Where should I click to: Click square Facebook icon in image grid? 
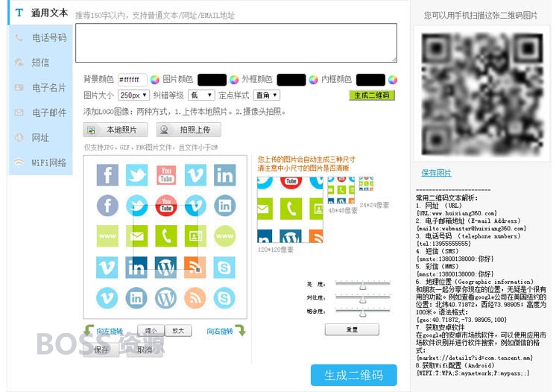[107, 175]
